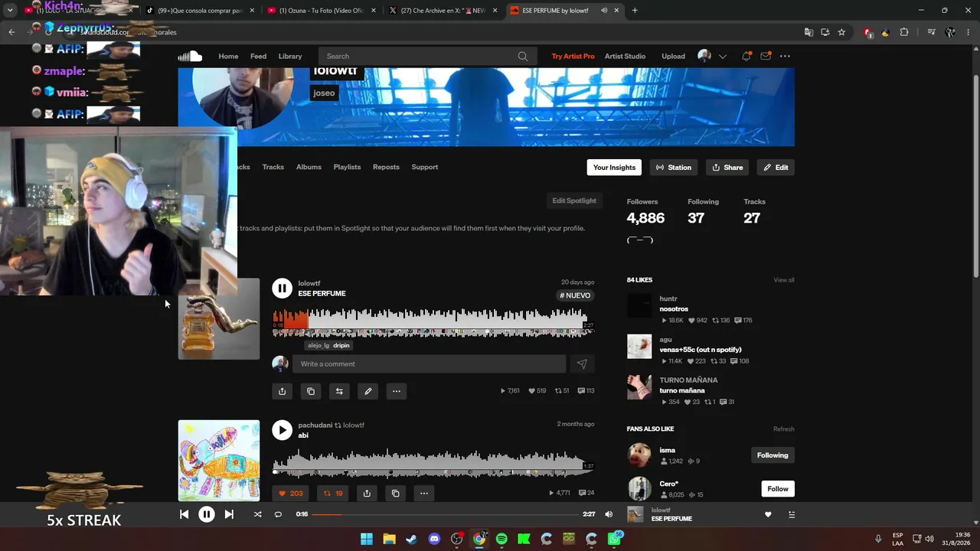Open Discord from the taskbar

click(x=434, y=539)
